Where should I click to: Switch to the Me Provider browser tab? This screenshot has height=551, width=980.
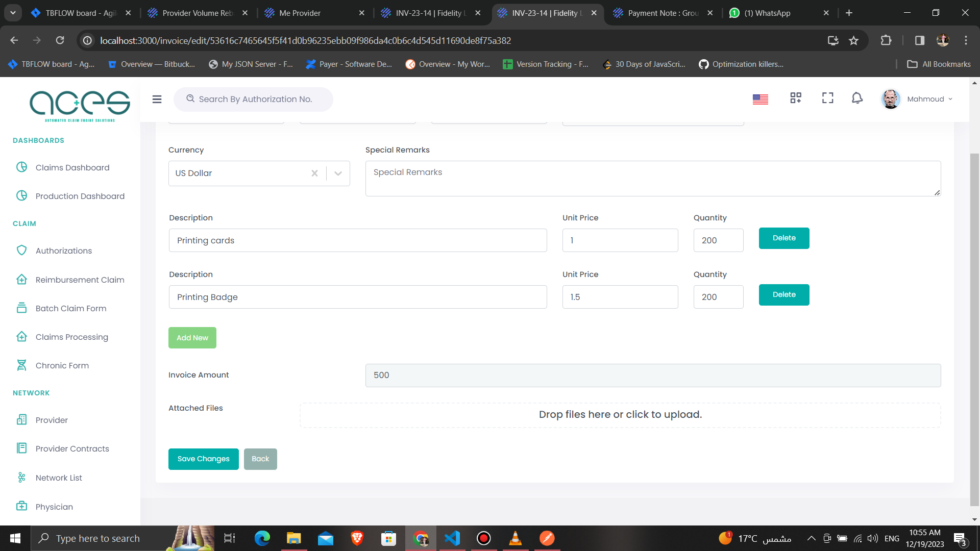coord(300,13)
